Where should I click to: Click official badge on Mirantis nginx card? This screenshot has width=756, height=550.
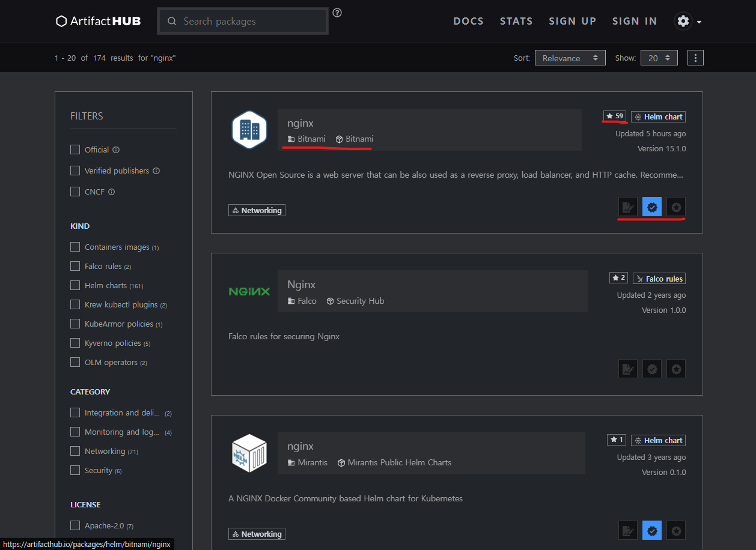pyautogui.click(x=676, y=531)
